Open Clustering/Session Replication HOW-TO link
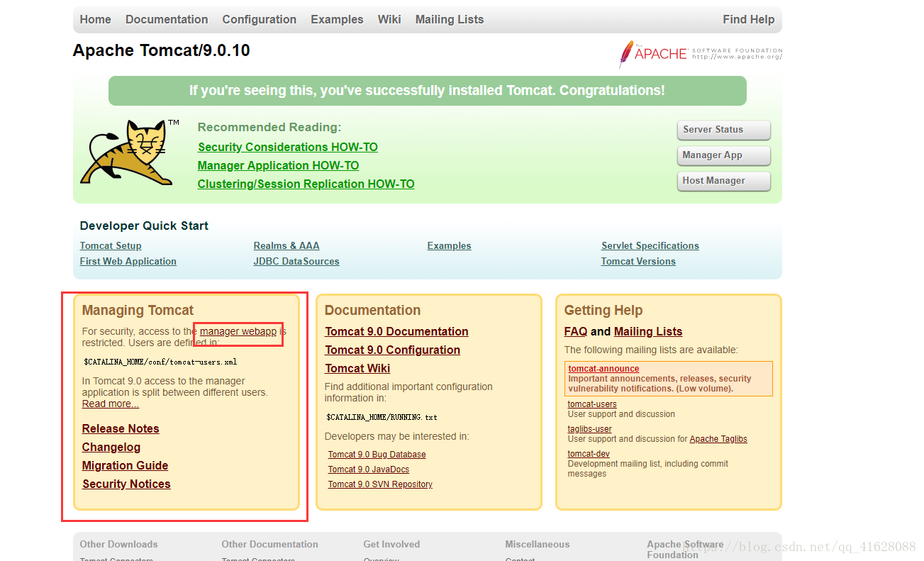This screenshot has height=561, width=924. [x=306, y=184]
